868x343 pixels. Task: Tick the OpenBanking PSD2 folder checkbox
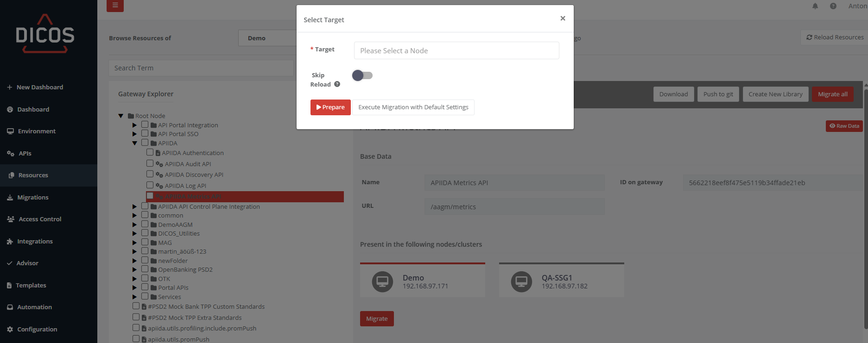point(145,269)
